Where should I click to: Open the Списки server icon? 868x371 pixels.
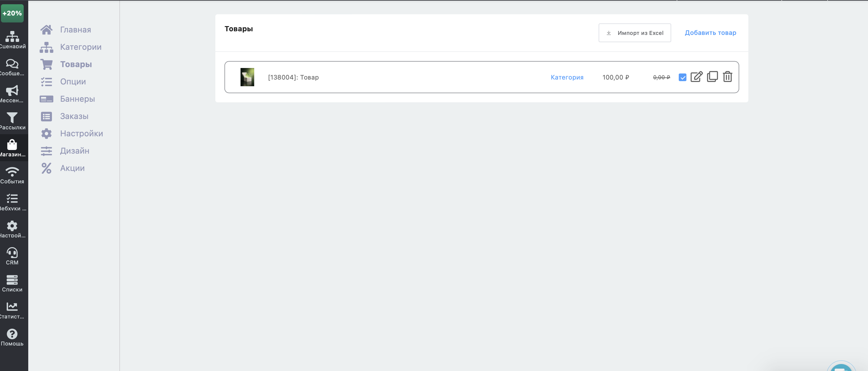pyautogui.click(x=12, y=283)
